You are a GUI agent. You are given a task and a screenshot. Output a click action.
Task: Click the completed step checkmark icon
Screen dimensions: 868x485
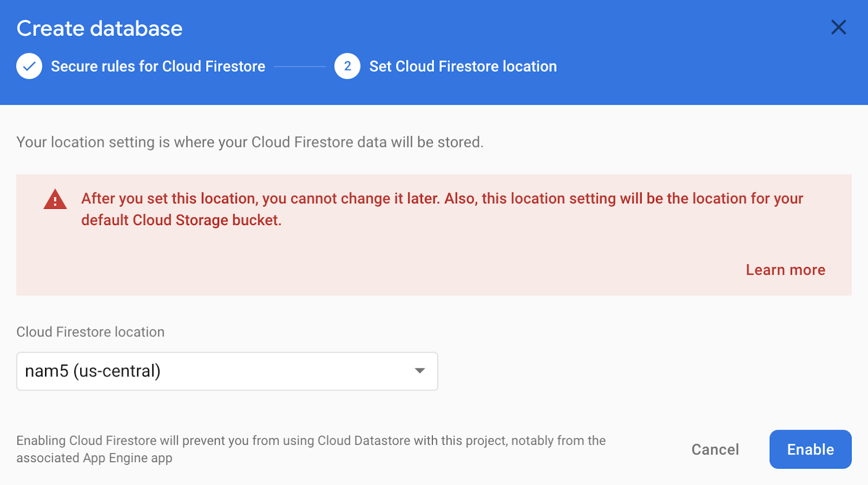(x=29, y=66)
